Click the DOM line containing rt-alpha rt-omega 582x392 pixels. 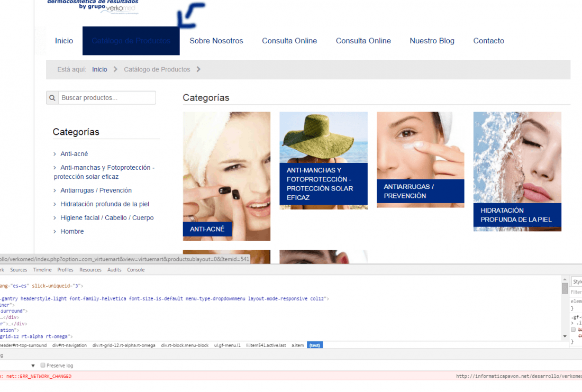click(x=37, y=336)
